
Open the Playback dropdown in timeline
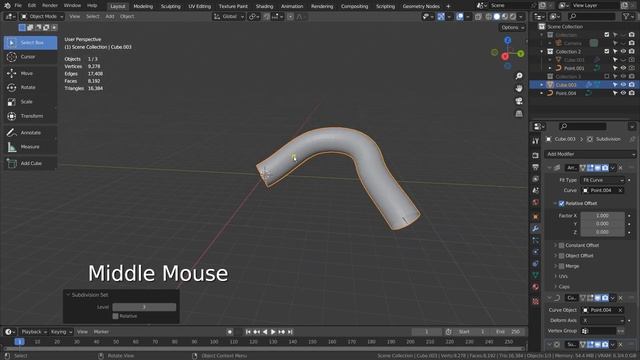33,332
